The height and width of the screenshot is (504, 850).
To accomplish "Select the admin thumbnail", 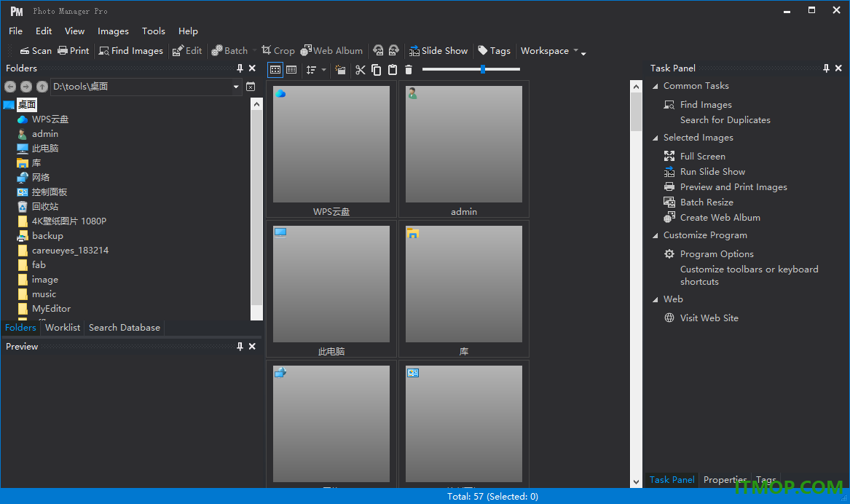I will [x=463, y=149].
